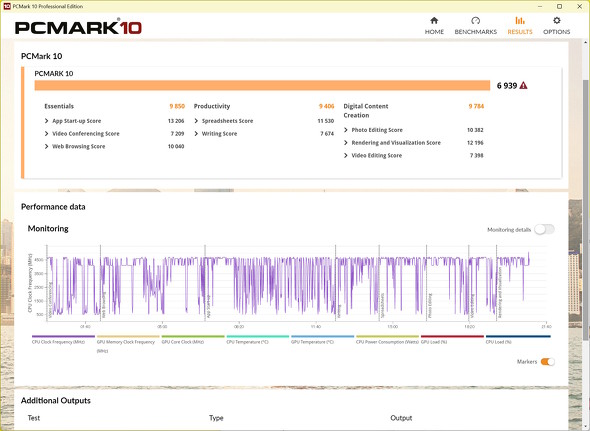Click the red warning triangle beside 6 939

click(523, 85)
